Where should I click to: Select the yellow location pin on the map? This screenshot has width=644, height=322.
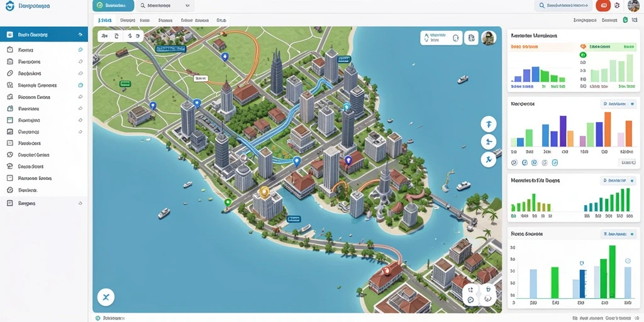tap(265, 191)
